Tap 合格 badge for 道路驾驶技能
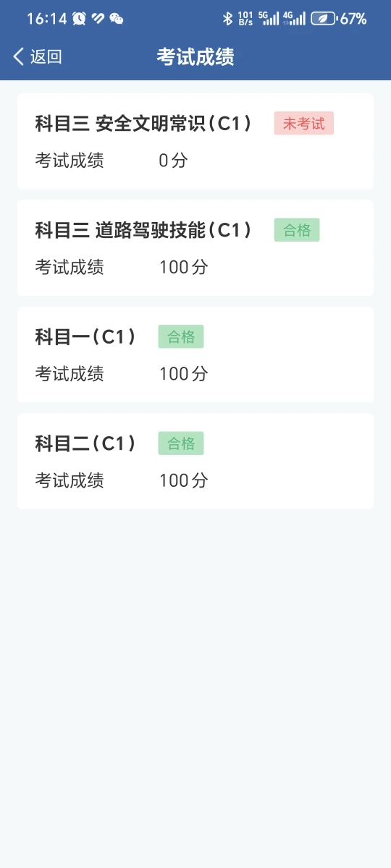 pos(297,230)
